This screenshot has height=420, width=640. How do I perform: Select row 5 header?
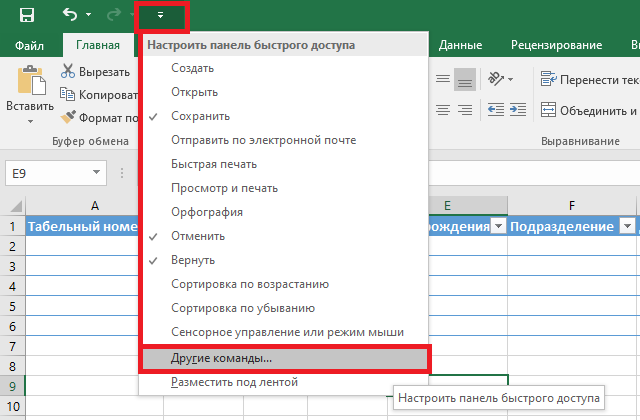[x=12, y=307]
